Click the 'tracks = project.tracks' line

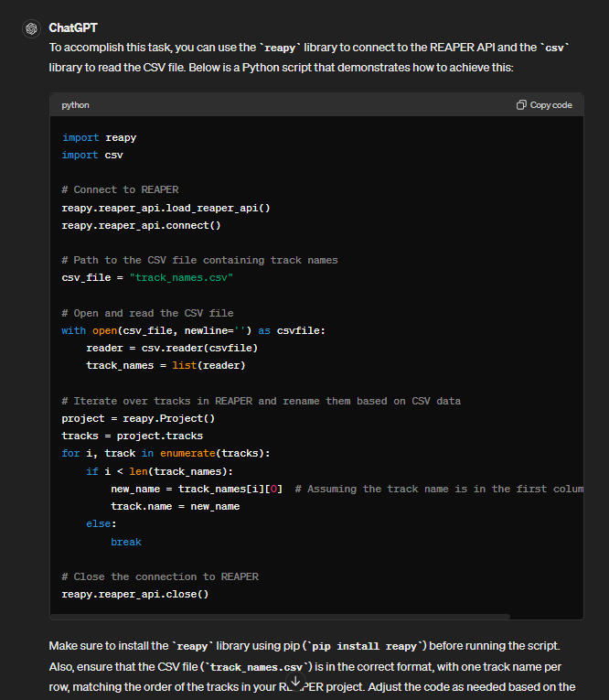pos(133,436)
